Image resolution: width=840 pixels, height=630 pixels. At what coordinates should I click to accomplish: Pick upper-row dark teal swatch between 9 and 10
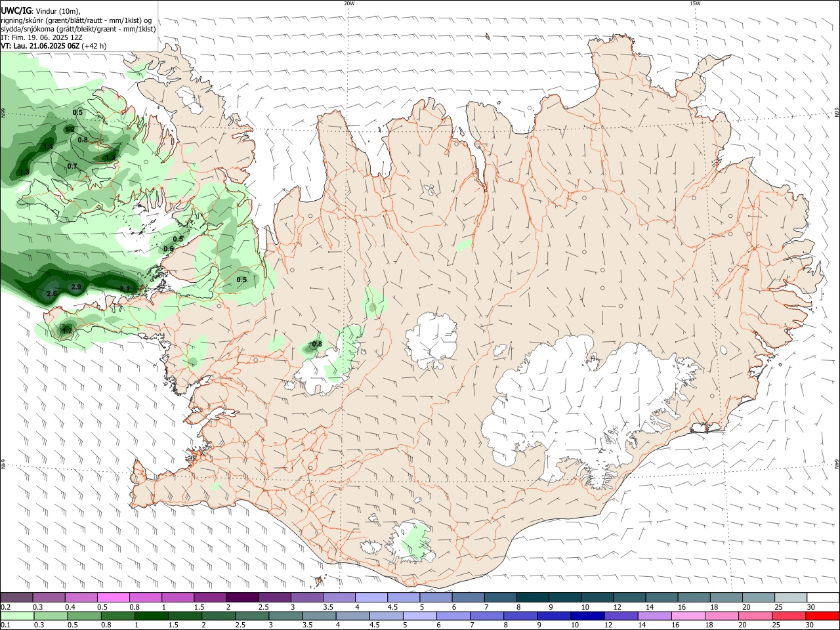[x=564, y=597]
